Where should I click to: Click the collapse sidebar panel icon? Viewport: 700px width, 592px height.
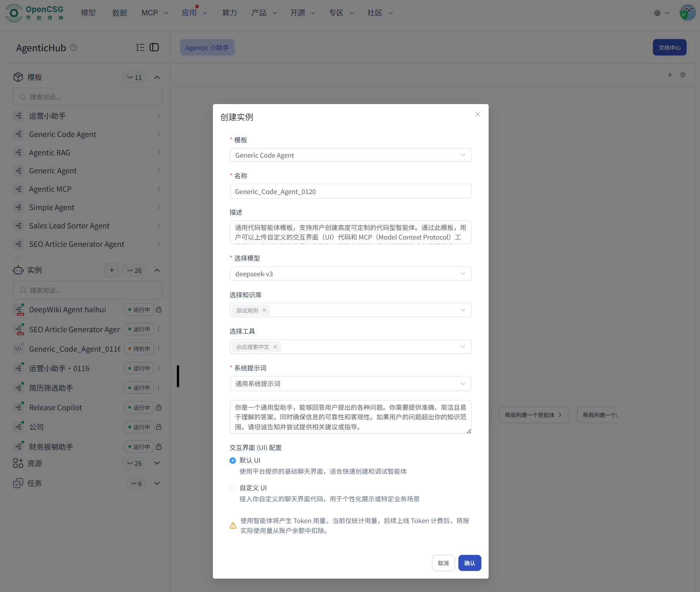(154, 47)
